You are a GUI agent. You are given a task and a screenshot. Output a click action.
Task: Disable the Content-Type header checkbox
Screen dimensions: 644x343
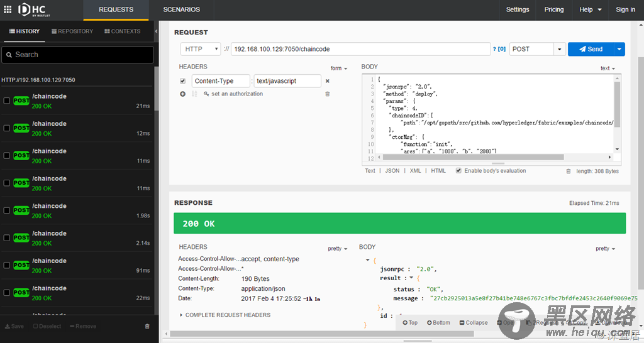(183, 81)
